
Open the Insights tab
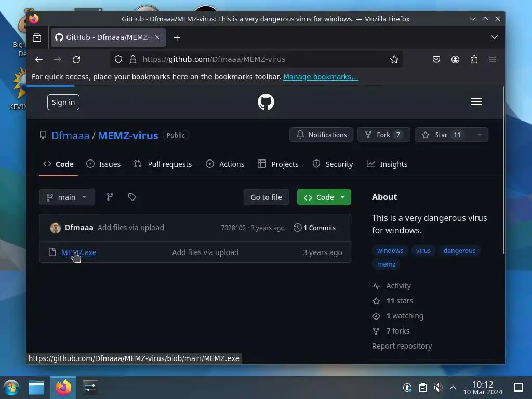pos(387,164)
